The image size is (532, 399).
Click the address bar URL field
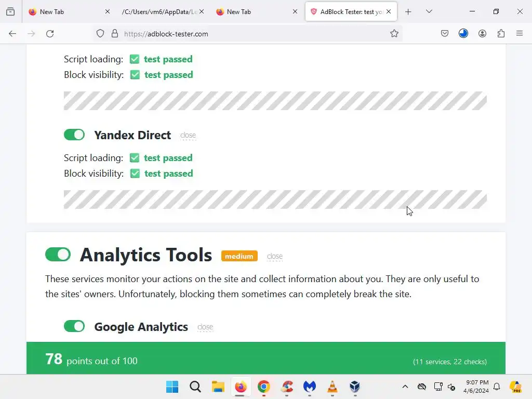(248, 34)
